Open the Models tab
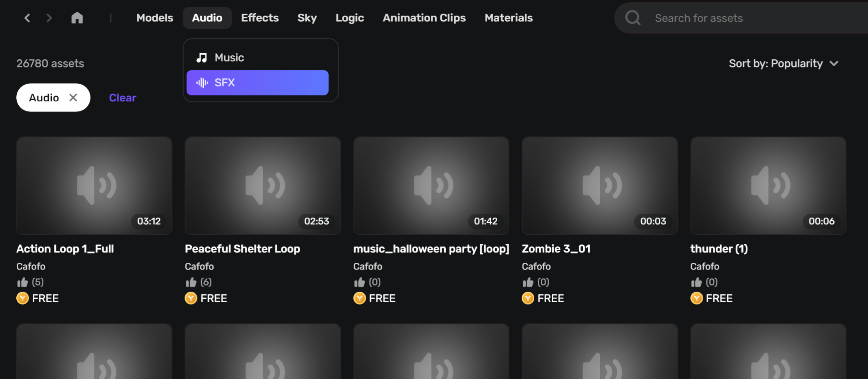The image size is (868, 379). coord(155,18)
